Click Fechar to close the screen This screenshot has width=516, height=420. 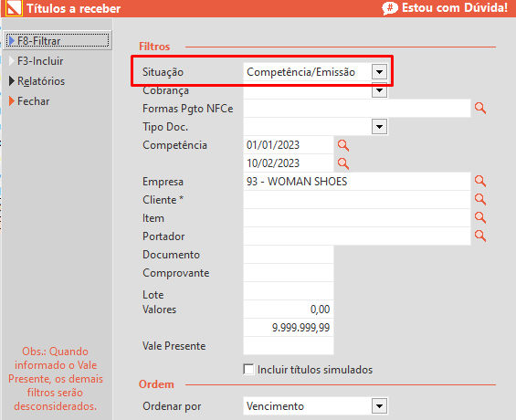tap(29, 101)
